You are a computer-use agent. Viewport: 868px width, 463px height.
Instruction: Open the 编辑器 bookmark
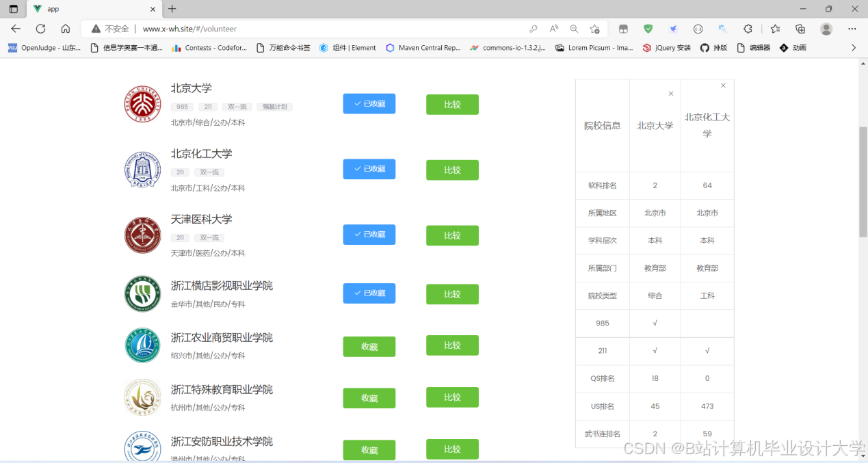(x=753, y=48)
